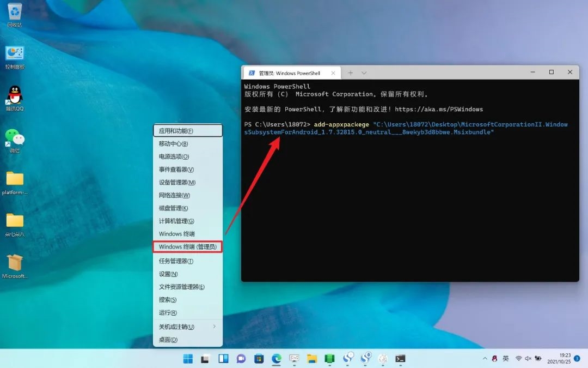
Task: Open the Control Panel desktop icon
Action: (x=15, y=54)
